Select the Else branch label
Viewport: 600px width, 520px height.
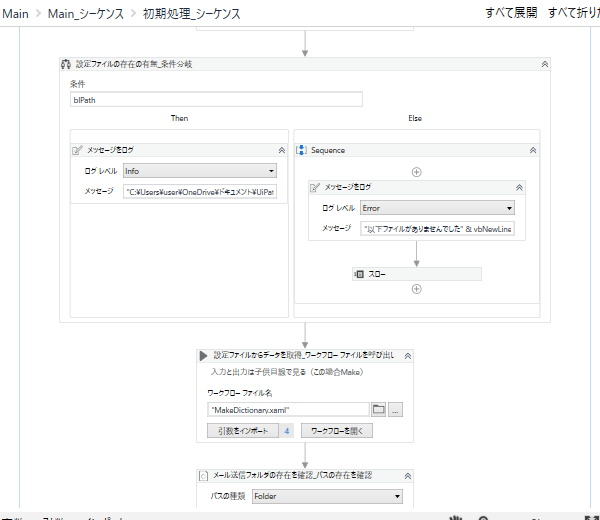(415, 118)
